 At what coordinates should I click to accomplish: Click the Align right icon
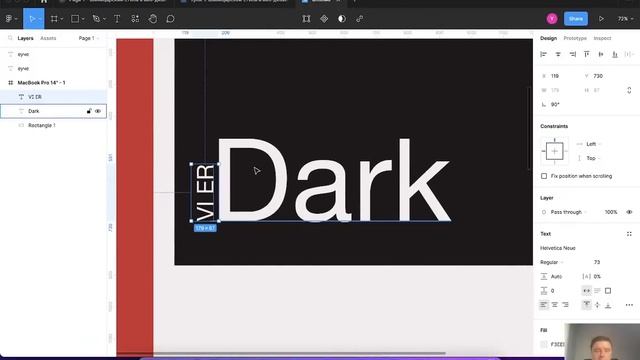[573, 54]
